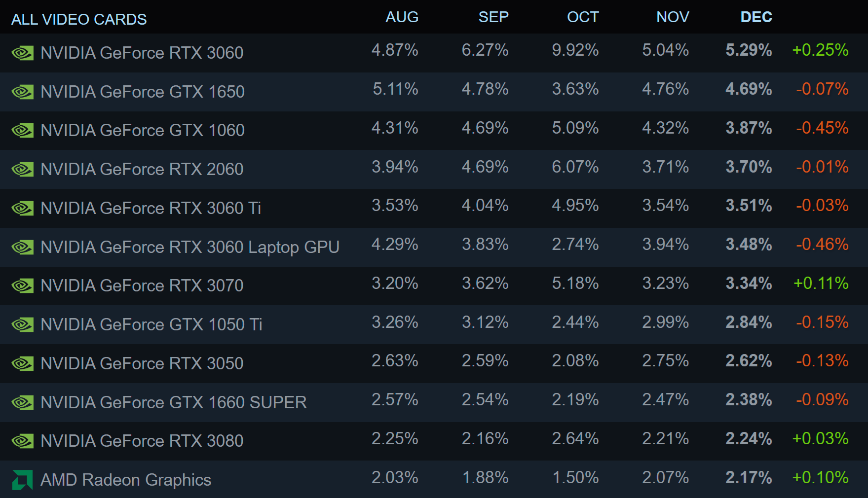This screenshot has height=498, width=868.
Task: Click the NVIDIA logo beside GTX 1050 Ti
Action: tap(23, 324)
